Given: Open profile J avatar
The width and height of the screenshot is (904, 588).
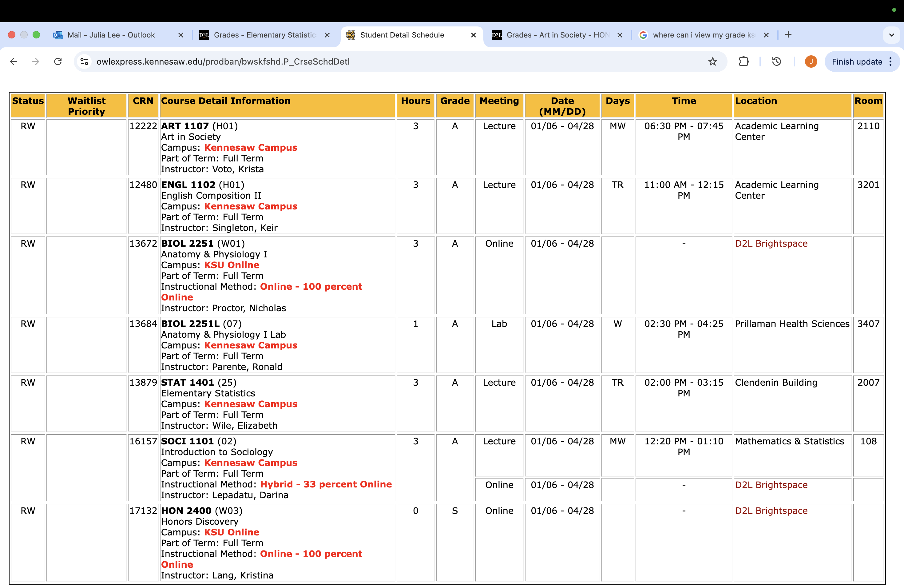Looking at the screenshot, I should [811, 62].
